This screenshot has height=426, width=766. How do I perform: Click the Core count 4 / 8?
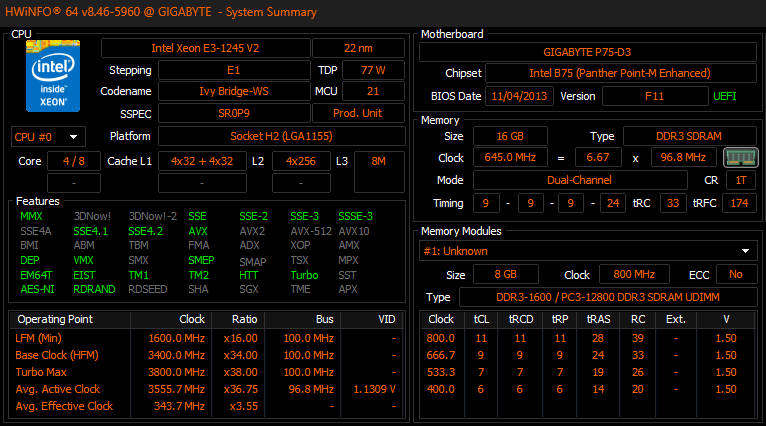coord(74,161)
